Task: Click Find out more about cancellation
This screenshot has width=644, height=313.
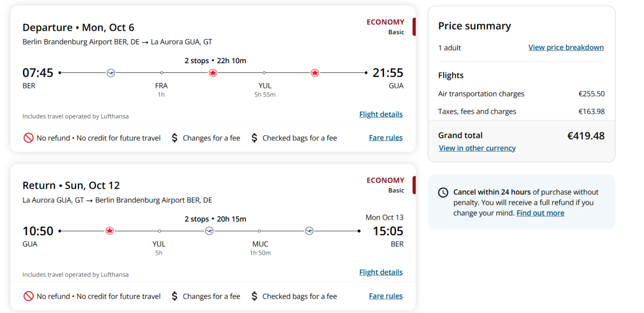Action: point(540,213)
